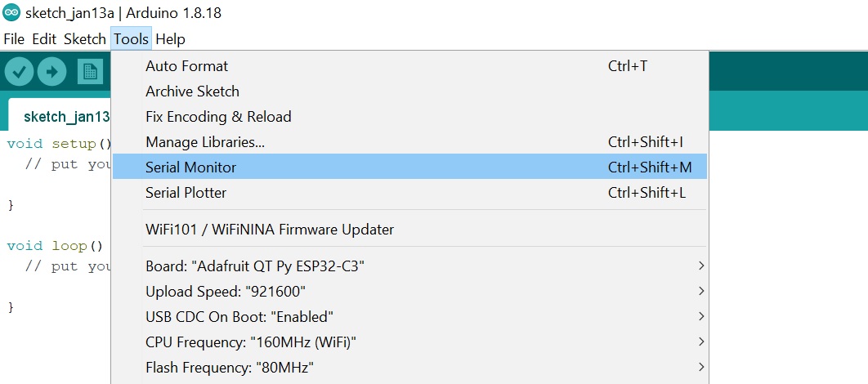868x384 pixels.
Task: Open WiFi101 / WiFiNINA Firmware Updater
Action: [270, 230]
